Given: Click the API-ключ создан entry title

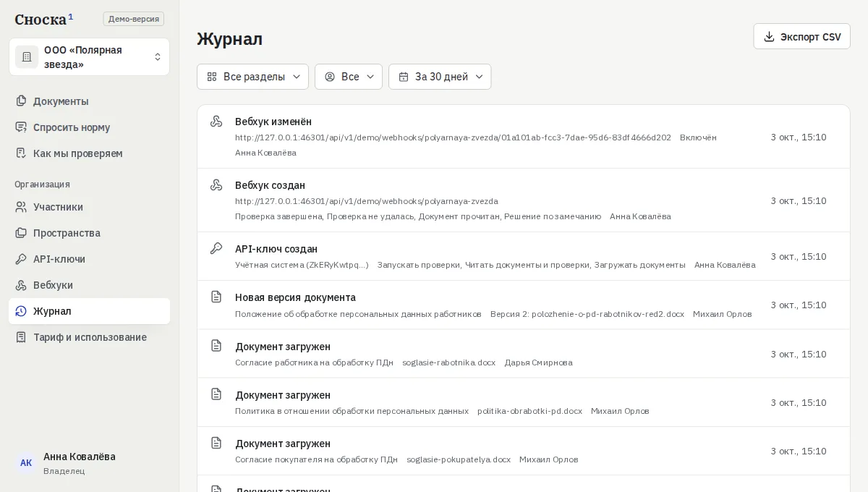Looking at the screenshot, I should (276, 249).
